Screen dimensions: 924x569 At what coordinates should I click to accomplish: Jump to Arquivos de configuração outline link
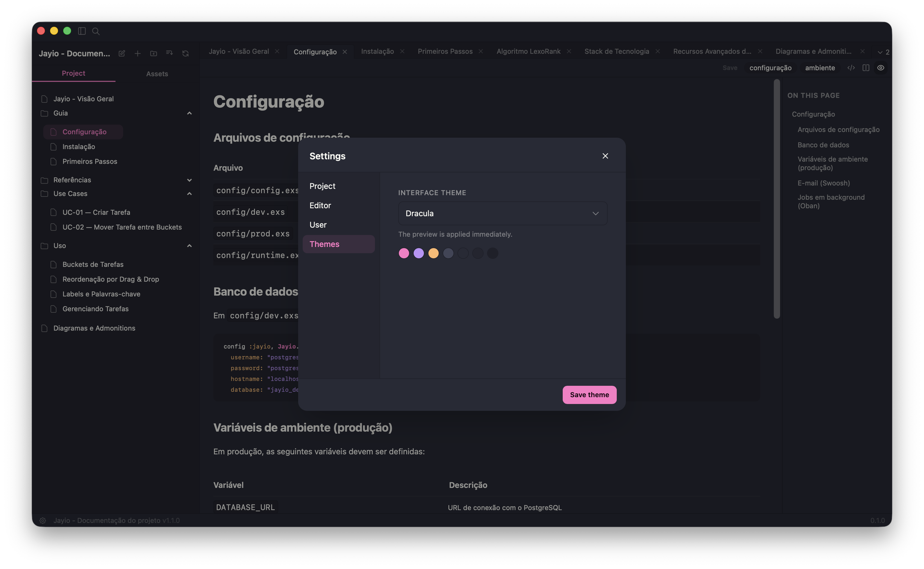(x=838, y=129)
